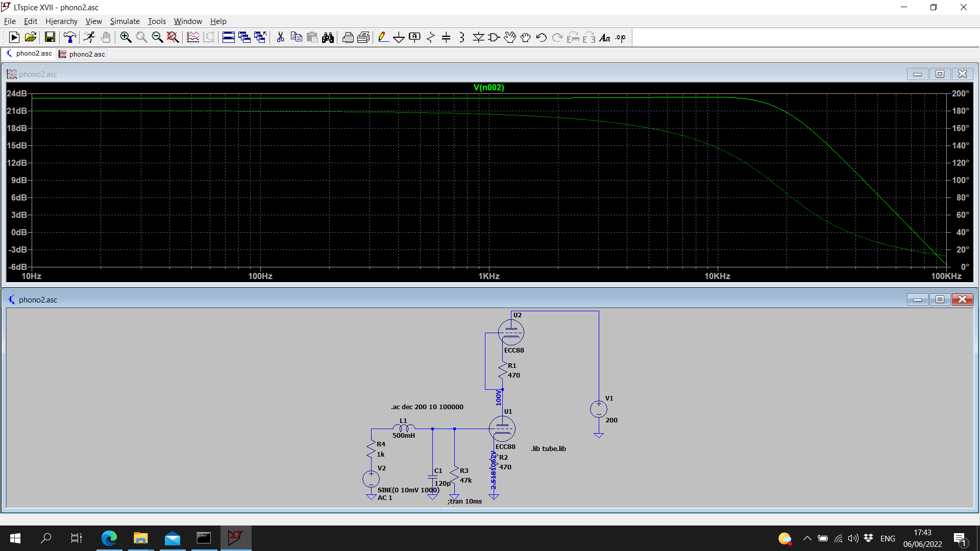Open a file with the folder icon

pyautogui.click(x=31, y=37)
